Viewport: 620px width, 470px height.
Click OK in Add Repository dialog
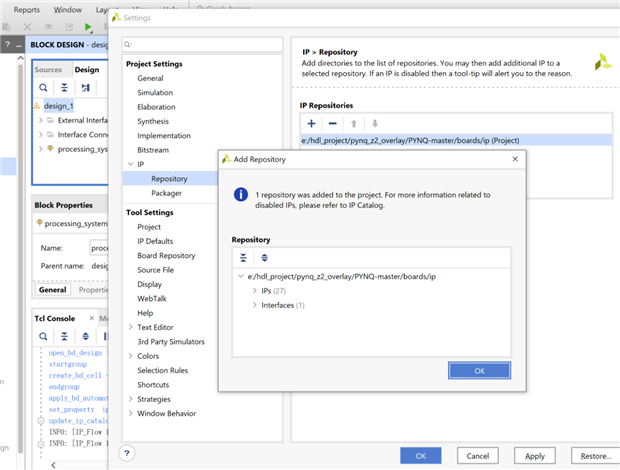point(479,370)
